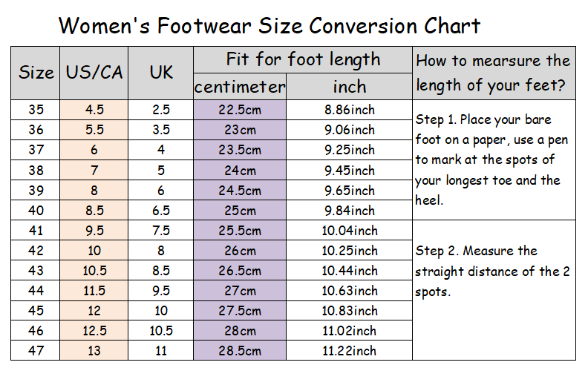Image resolution: width=588 pixels, height=365 pixels.
Task: Select size 47 row label
Action: [x=36, y=350]
